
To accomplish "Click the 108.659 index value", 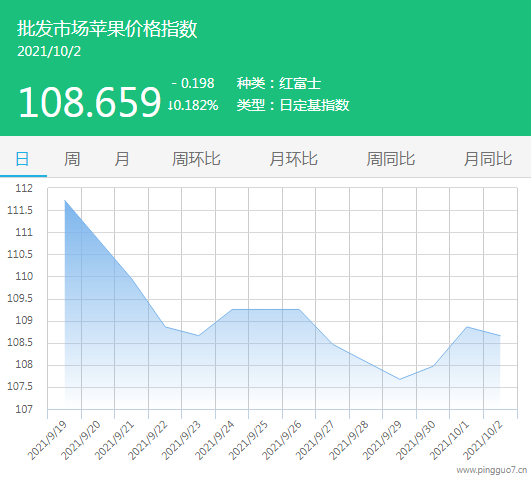I will 90,102.
